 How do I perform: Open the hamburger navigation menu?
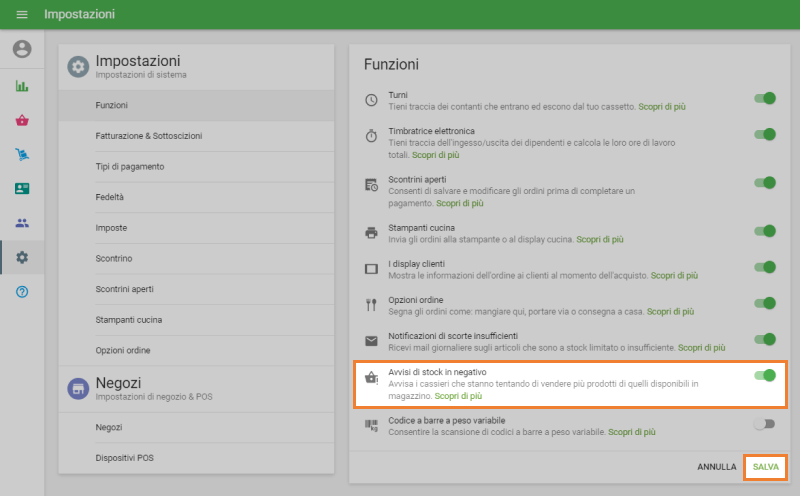click(22, 15)
